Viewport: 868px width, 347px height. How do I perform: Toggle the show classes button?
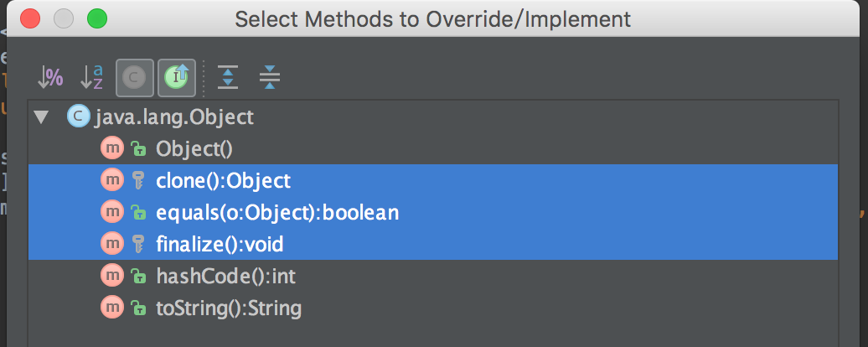click(133, 78)
